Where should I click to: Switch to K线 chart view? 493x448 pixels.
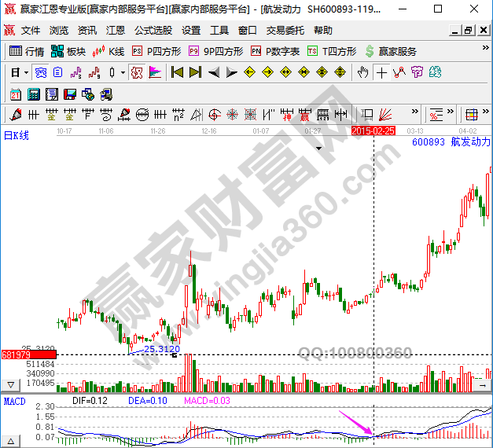[108, 51]
